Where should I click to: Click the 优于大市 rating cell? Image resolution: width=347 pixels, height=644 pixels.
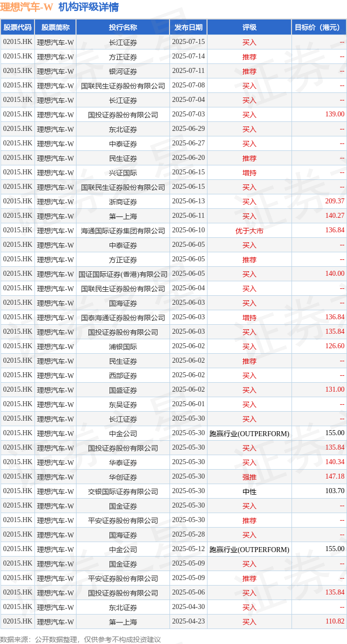click(x=249, y=231)
